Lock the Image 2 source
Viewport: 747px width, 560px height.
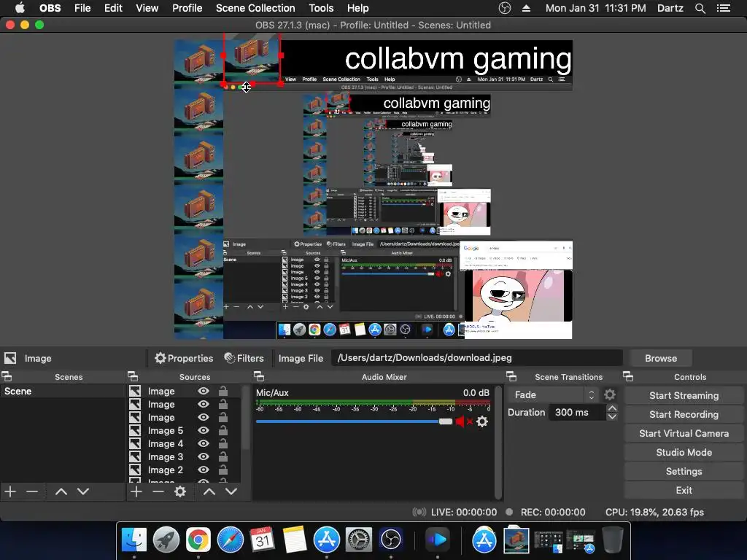coord(223,470)
